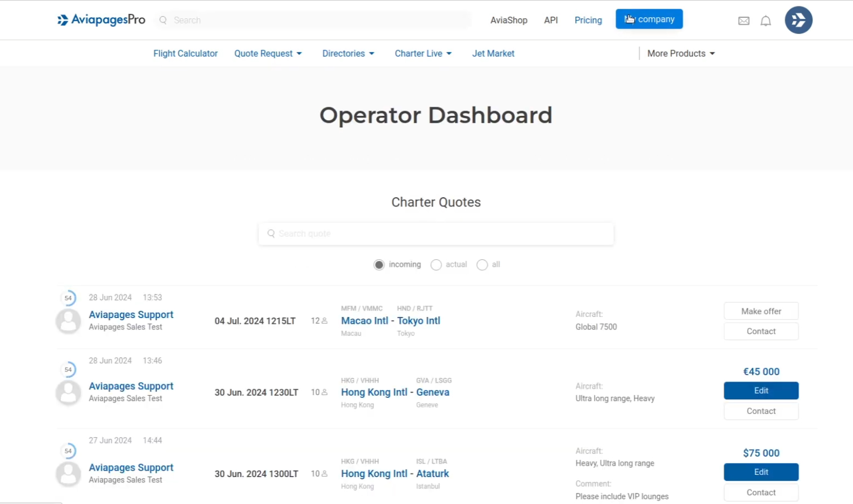Open the mail envelope icon
This screenshot has width=853, height=504.
tap(743, 21)
